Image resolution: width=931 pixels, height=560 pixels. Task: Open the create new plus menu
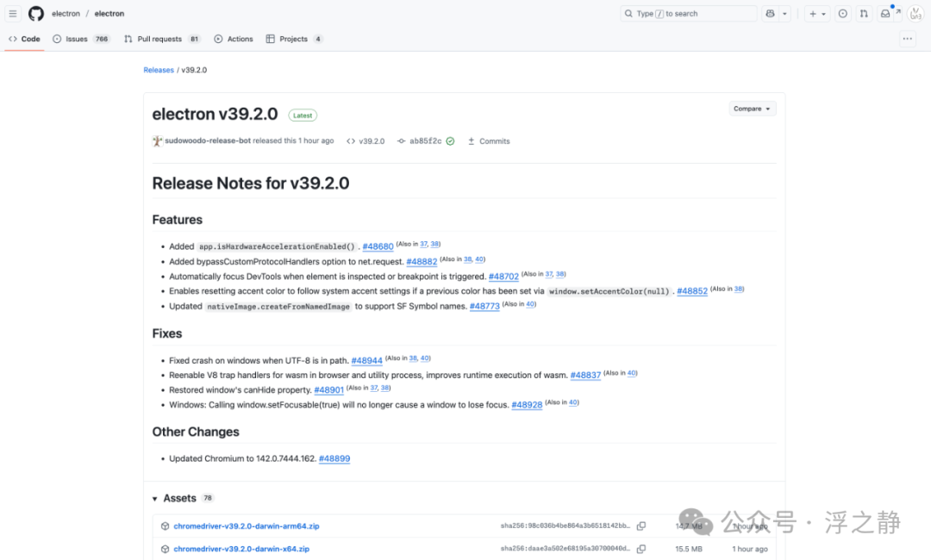point(817,13)
